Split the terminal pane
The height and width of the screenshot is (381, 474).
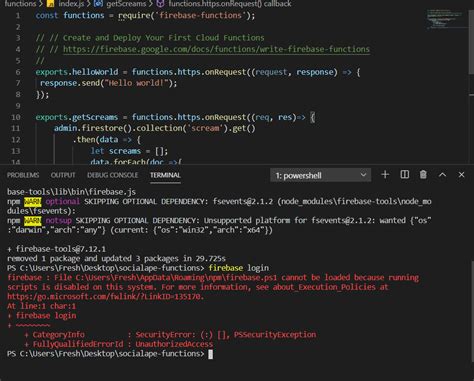(404, 175)
